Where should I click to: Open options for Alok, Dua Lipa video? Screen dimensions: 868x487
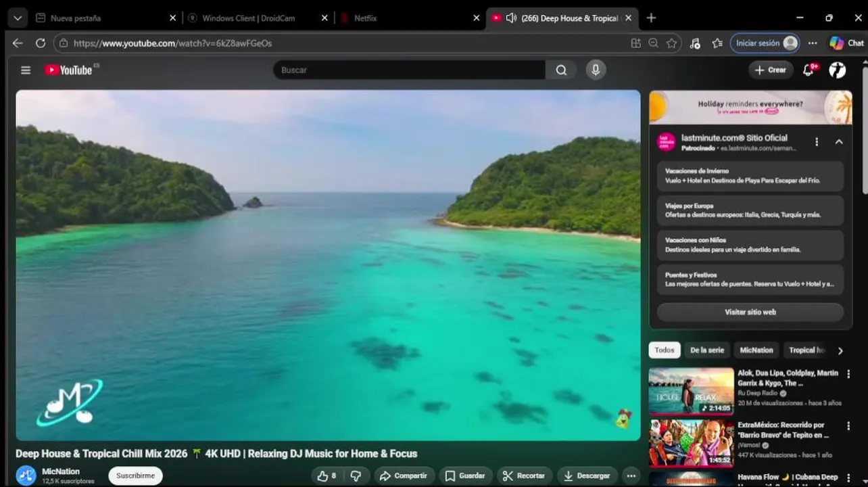848,374
